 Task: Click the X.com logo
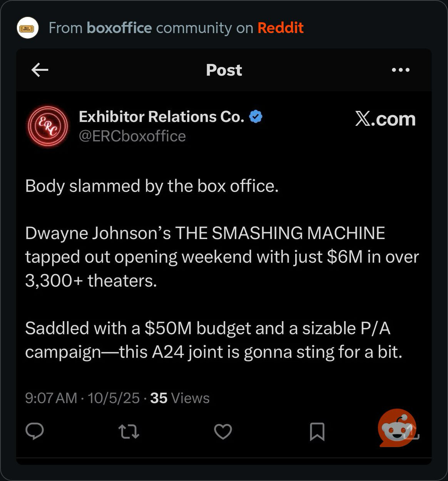click(x=385, y=119)
